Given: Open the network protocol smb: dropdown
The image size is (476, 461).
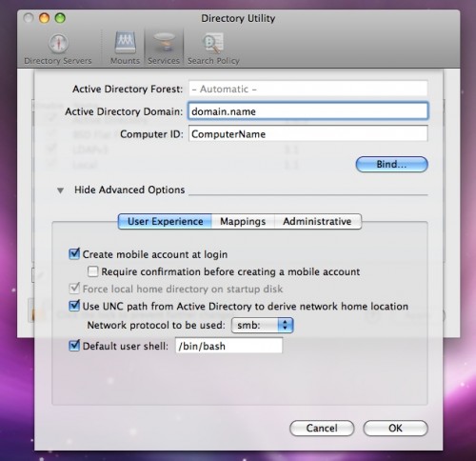Looking at the screenshot, I should click(263, 325).
